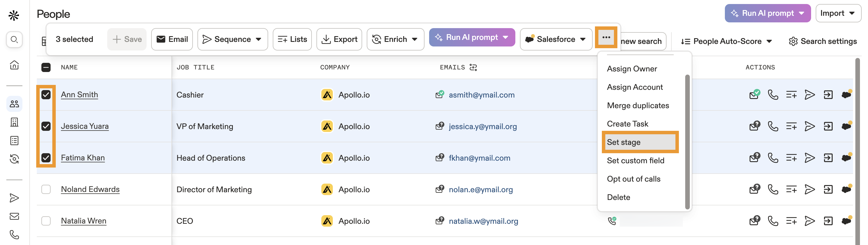Click access email icon for Noland Edwards

[x=755, y=189]
